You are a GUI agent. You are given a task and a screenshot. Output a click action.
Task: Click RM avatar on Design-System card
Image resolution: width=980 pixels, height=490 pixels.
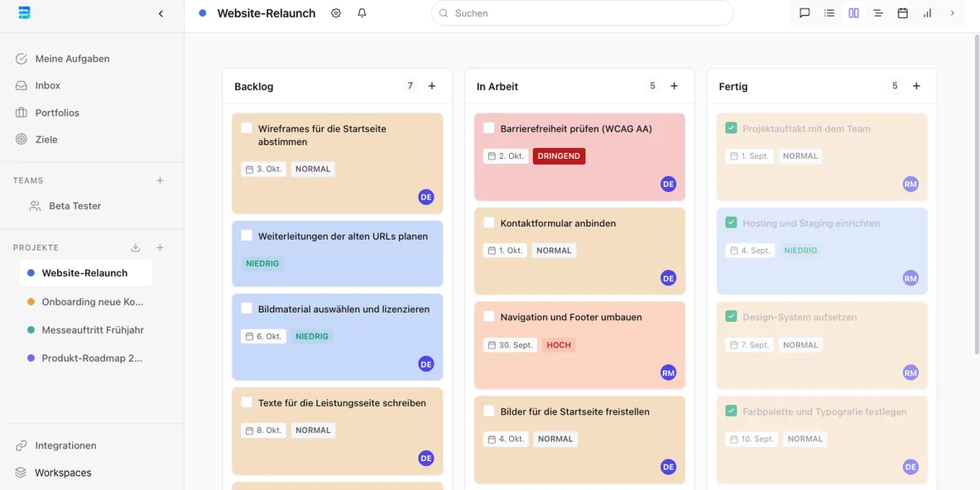click(910, 372)
